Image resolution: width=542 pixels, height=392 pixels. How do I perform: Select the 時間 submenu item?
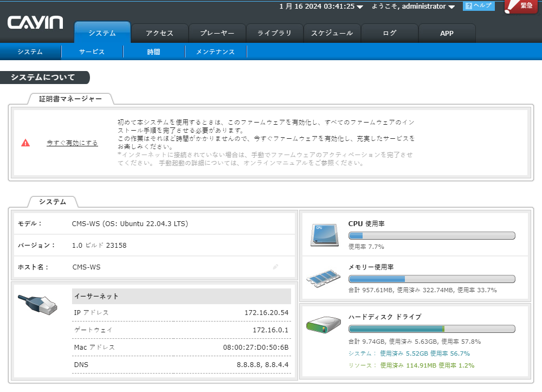coord(154,52)
